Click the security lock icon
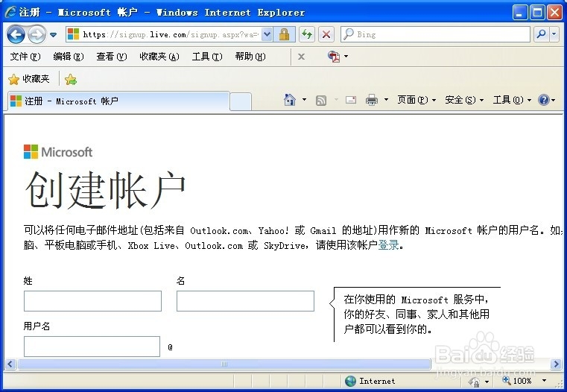 click(284, 35)
